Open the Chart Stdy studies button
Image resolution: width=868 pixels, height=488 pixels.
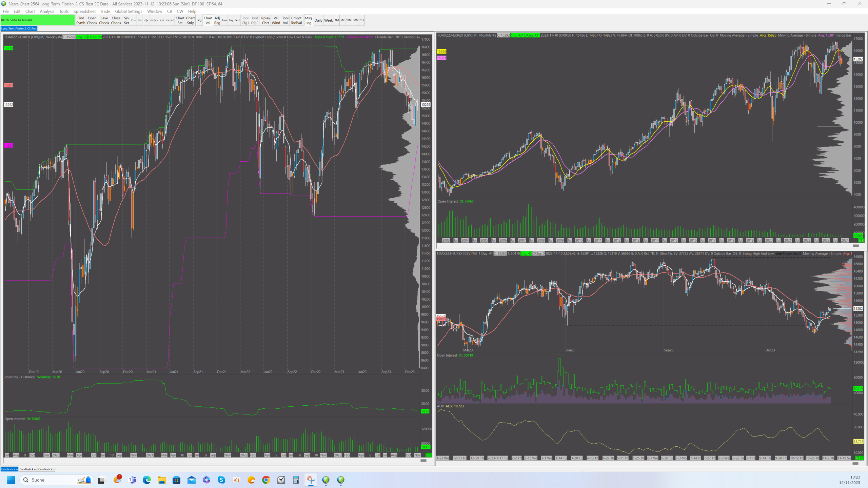(190, 20)
